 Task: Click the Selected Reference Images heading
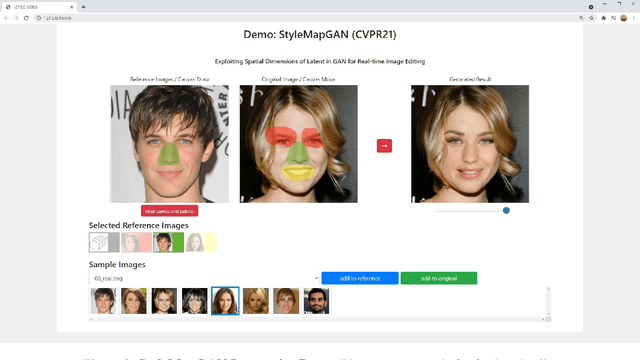pyautogui.click(x=138, y=225)
